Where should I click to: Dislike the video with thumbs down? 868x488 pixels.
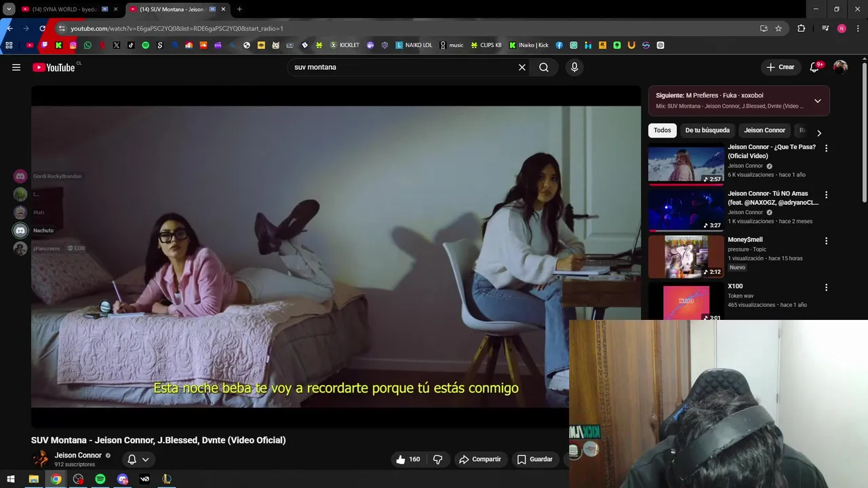(x=437, y=460)
